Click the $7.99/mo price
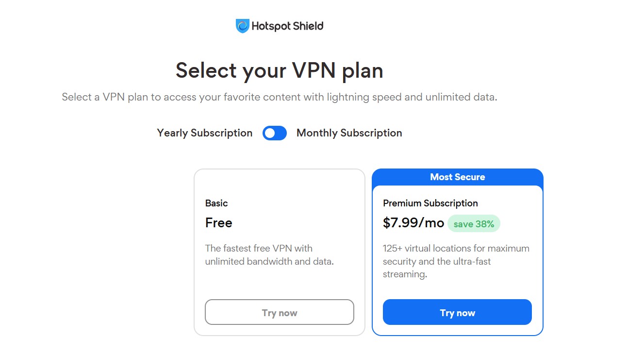Screen dimensions: 644x355 pyautogui.click(x=413, y=223)
